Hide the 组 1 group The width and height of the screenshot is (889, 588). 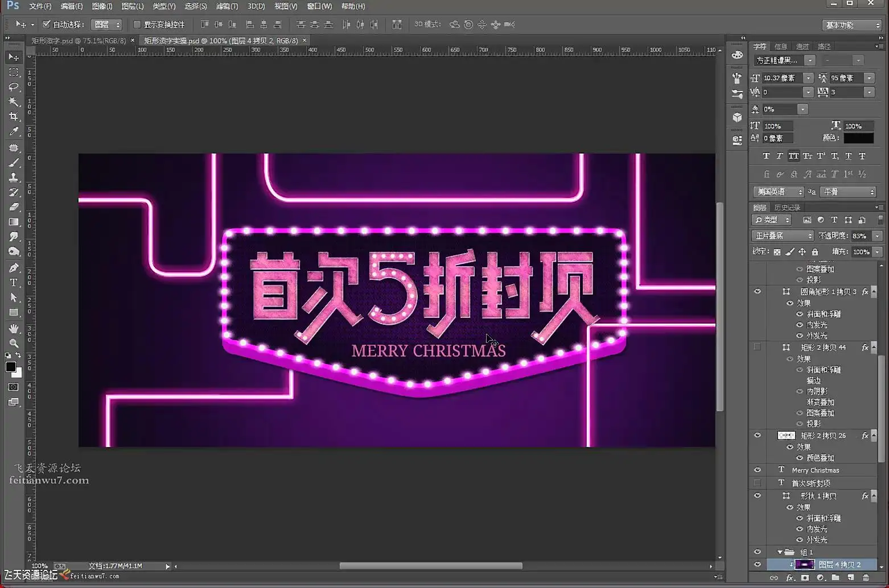757,552
